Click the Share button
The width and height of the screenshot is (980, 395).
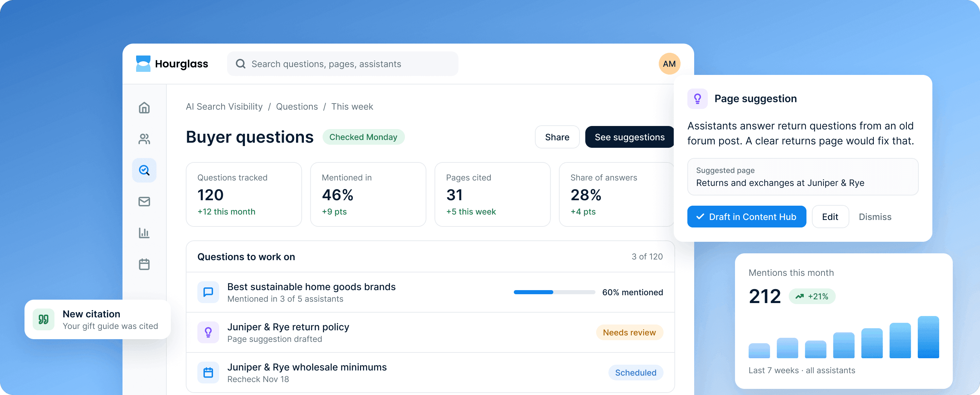point(557,137)
